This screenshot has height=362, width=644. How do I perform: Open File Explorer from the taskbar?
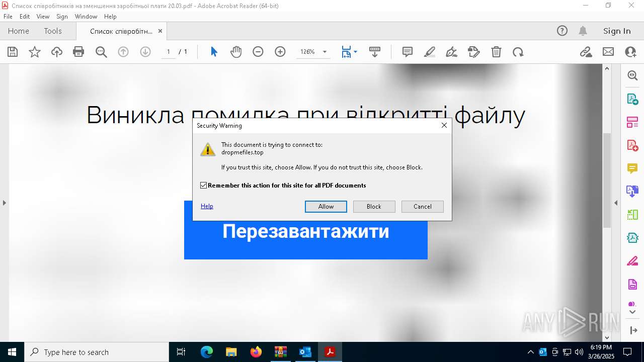[231, 352]
